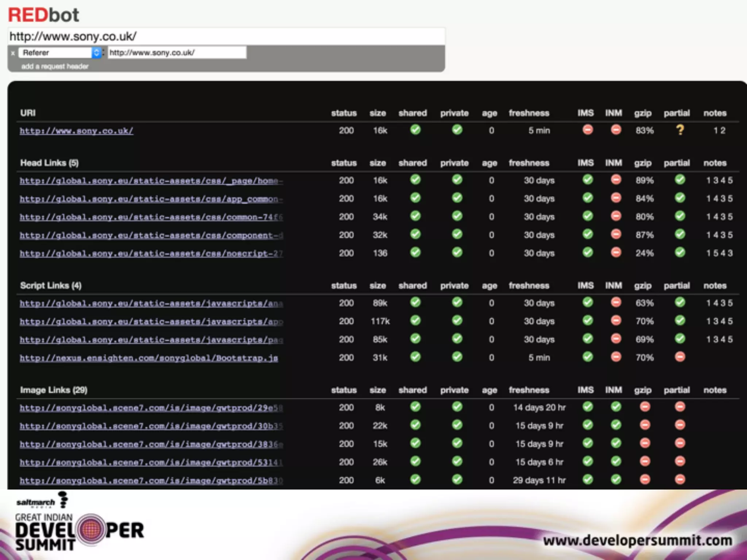Click the main URL field showing sony.co.uk
747x560 pixels.
pos(226,36)
